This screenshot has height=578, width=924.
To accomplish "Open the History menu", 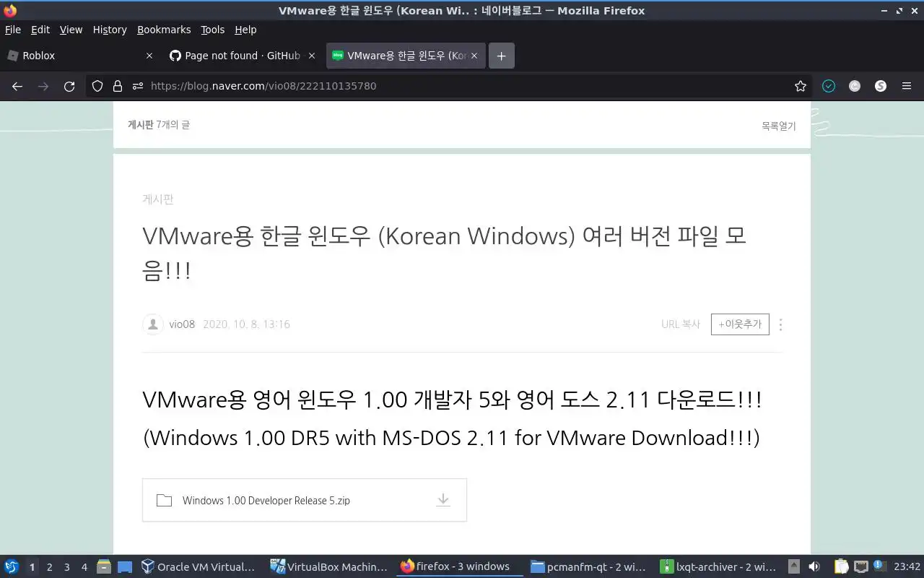I will point(110,30).
